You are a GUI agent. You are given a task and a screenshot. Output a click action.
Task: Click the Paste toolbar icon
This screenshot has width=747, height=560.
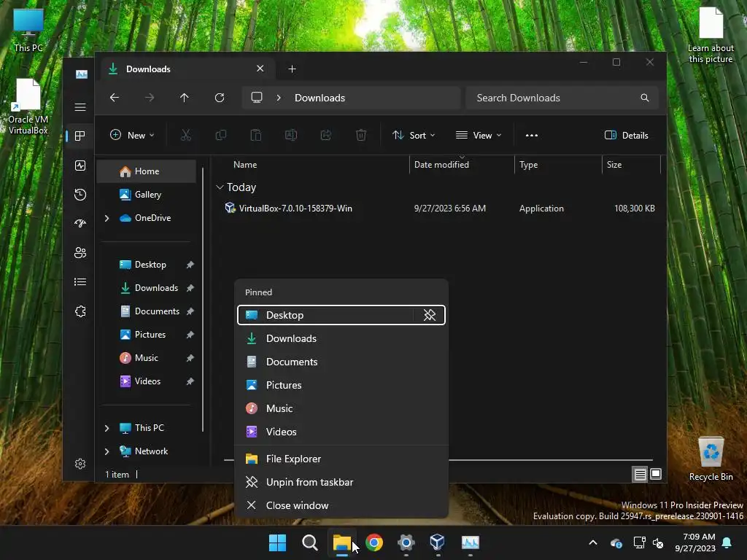(256, 135)
